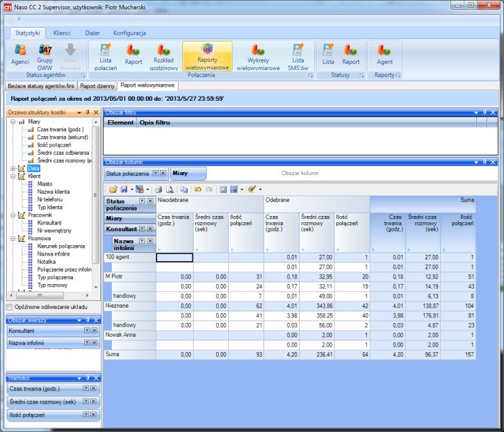Collapse the Klient tree node

[13, 176]
